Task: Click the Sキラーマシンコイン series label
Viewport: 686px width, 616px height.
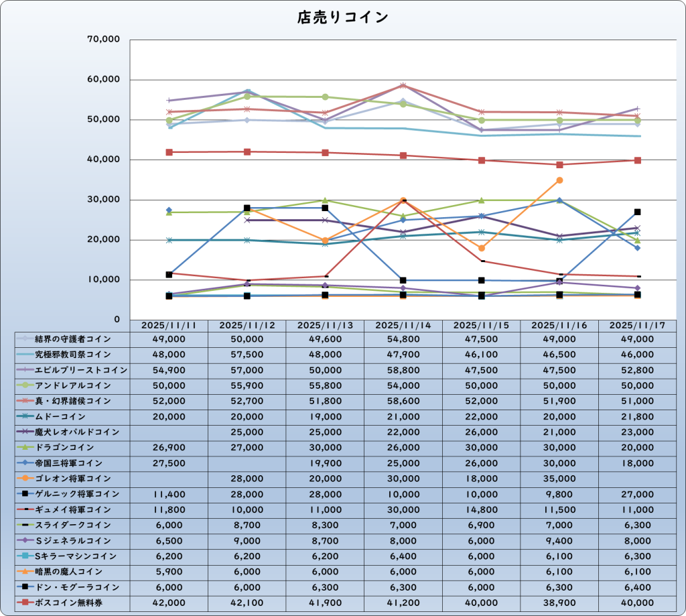Action: [x=76, y=556]
